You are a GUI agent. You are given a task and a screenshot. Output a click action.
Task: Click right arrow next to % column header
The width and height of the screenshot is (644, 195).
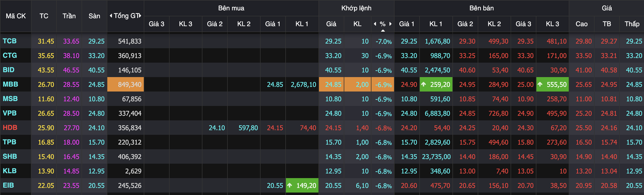point(390,24)
